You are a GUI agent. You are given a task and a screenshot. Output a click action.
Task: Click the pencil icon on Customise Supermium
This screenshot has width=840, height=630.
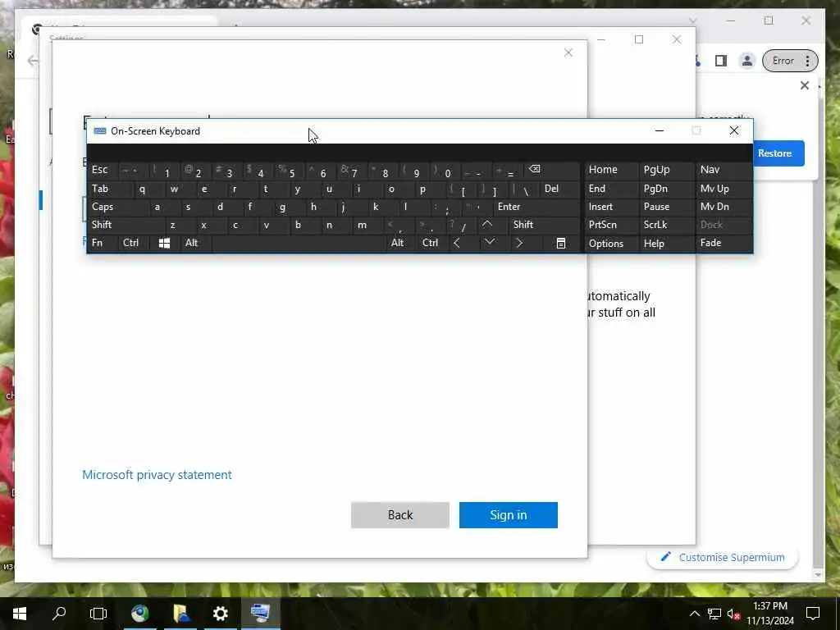(665, 557)
